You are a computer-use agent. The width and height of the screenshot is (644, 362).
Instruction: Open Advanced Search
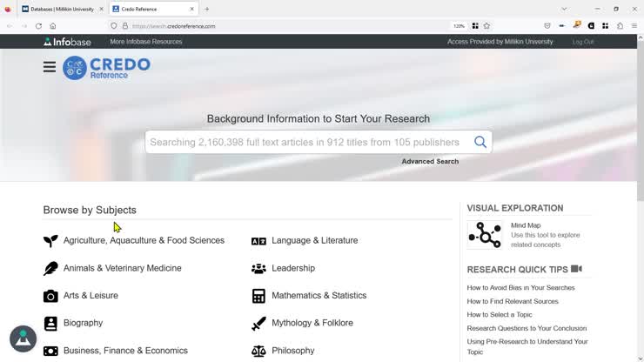[x=430, y=162]
